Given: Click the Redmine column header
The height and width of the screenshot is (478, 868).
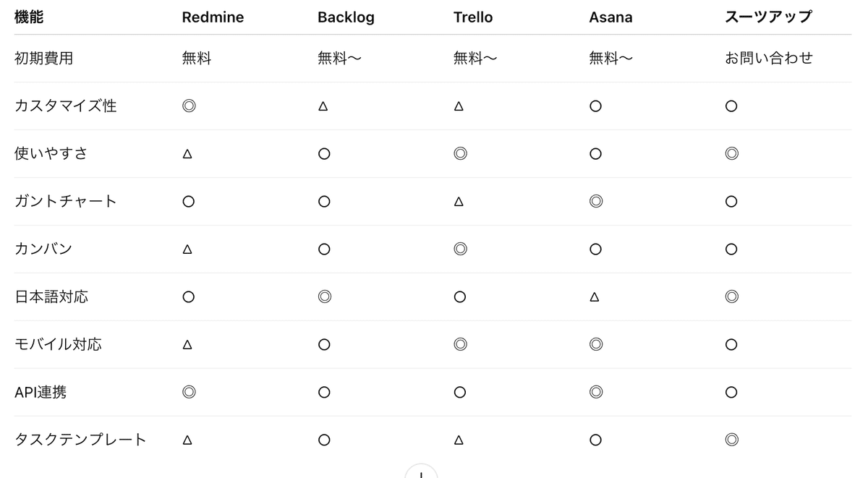Looking at the screenshot, I should click(213, 17).
